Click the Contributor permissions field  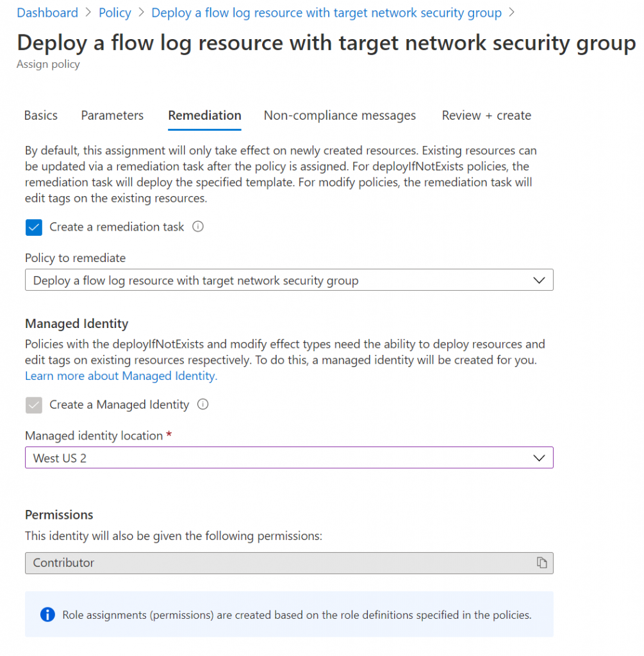point(276,562)
